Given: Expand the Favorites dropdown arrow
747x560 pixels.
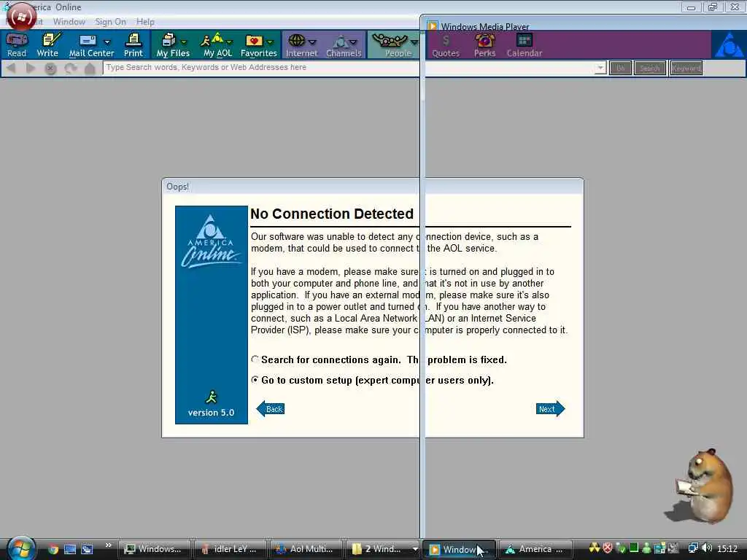Looking at the screenshot, I should 270,42.
